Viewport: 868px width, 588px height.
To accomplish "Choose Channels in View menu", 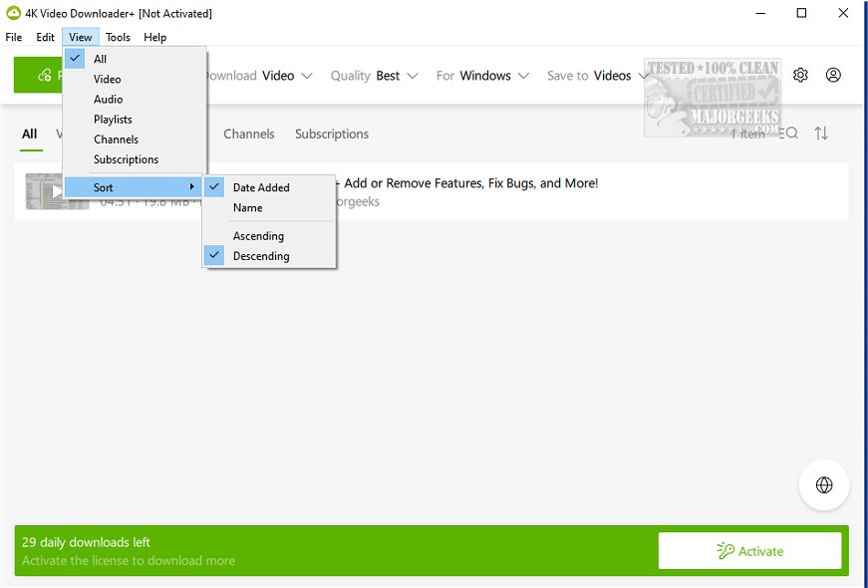I will click(136, 140).
